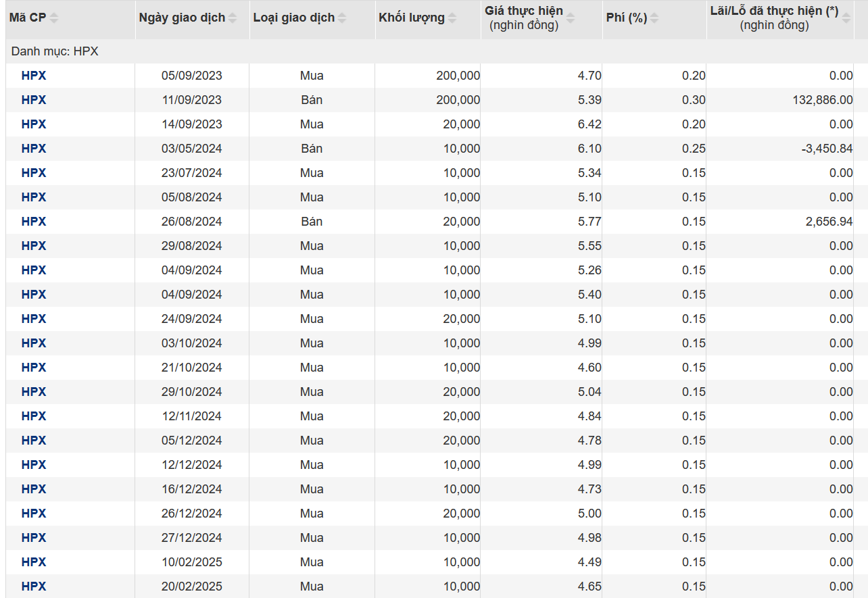
Task: Select the date 26/12/2024
Action: point(192,514)
